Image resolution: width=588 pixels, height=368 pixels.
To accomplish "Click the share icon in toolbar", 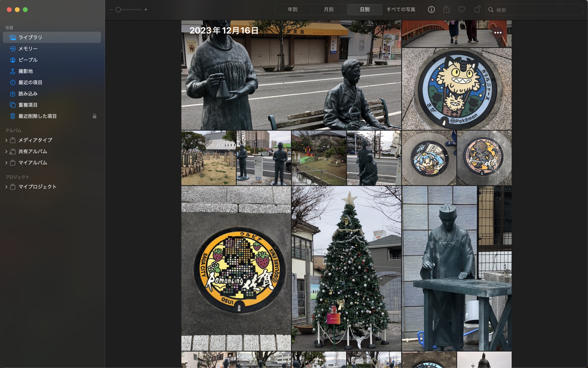I will coord(446,9).
